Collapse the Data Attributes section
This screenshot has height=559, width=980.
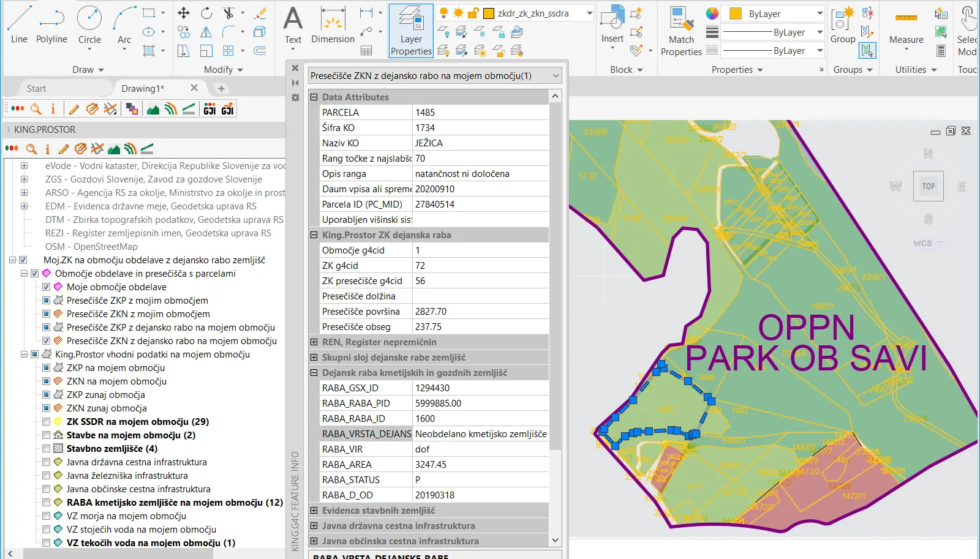(x=314, y=97)
